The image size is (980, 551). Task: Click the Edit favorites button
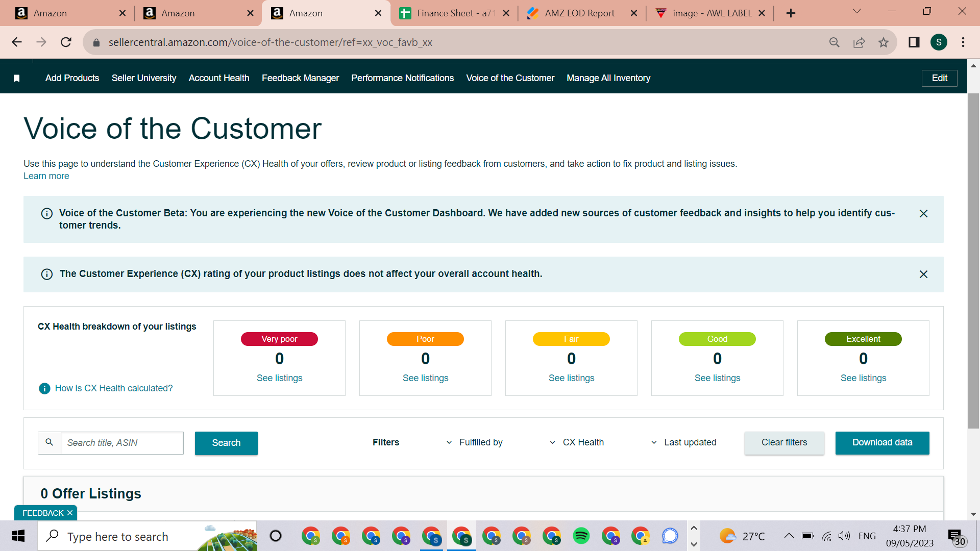[x=939, y=78]
